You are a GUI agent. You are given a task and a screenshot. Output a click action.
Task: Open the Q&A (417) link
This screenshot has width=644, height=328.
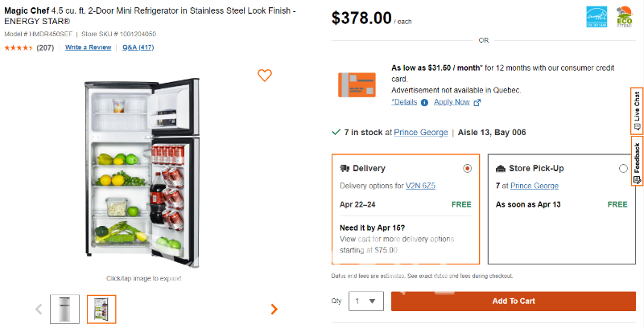click(x=138, y=47)
